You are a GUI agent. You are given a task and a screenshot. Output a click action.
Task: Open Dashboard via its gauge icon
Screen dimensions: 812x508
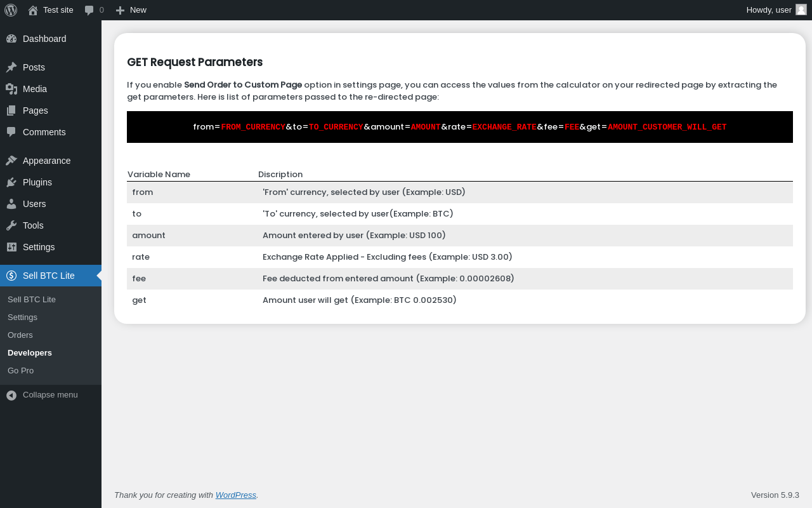coord(11,39)
